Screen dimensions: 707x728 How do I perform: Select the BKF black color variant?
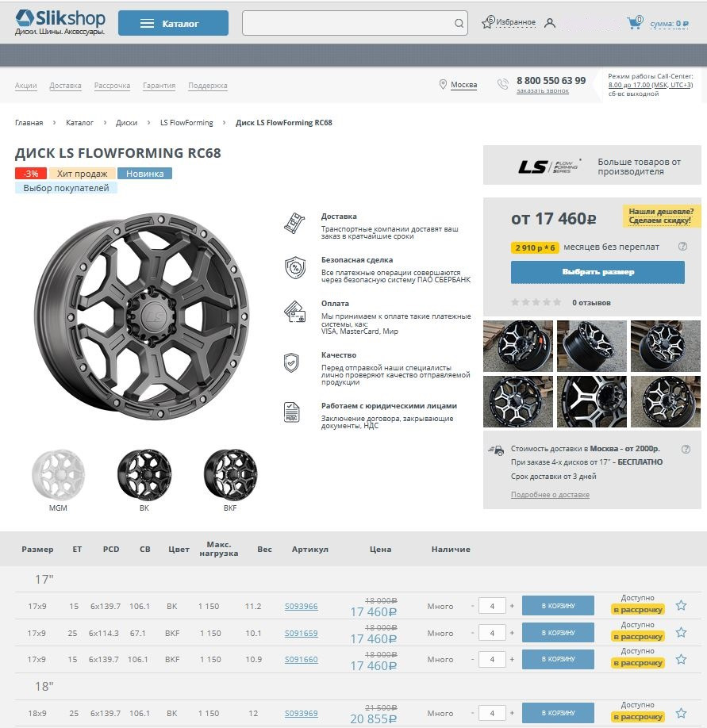tap(229, 476)
